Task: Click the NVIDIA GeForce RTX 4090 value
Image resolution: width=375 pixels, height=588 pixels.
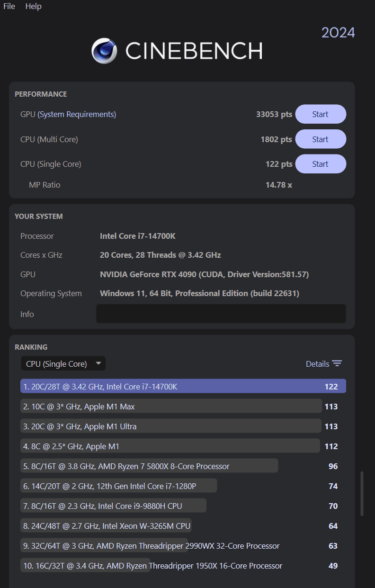Action: 205,274
